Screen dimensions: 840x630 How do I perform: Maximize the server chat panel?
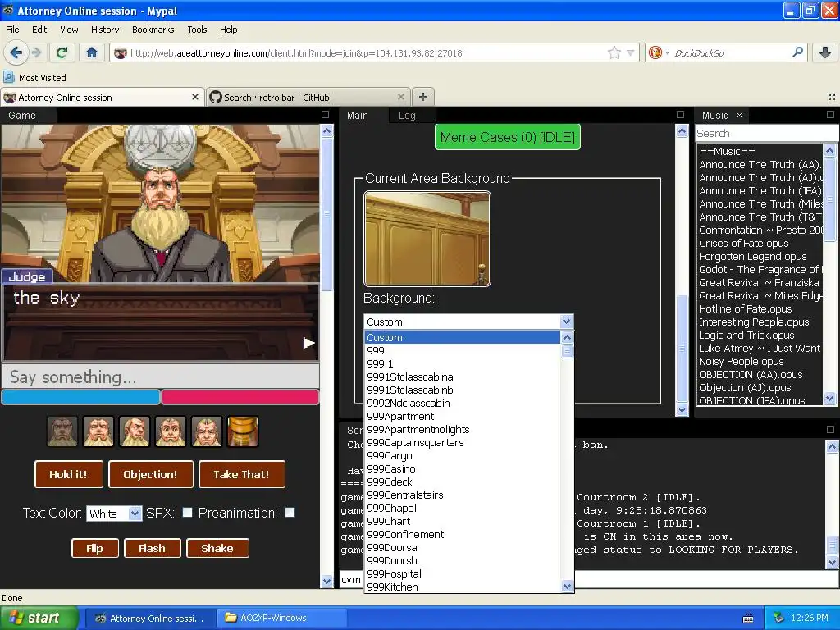[830, 430]
